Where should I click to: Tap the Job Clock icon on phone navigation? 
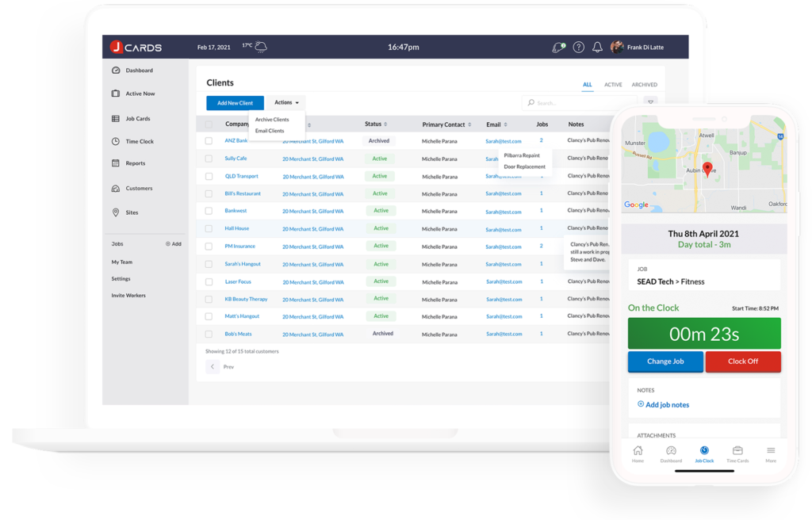(x=703, y=453)
